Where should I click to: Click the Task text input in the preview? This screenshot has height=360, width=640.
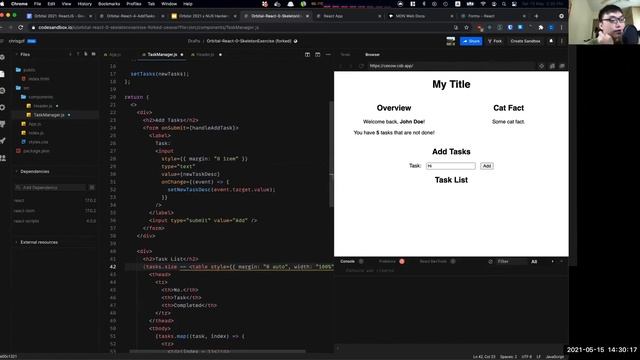(451, 166)
